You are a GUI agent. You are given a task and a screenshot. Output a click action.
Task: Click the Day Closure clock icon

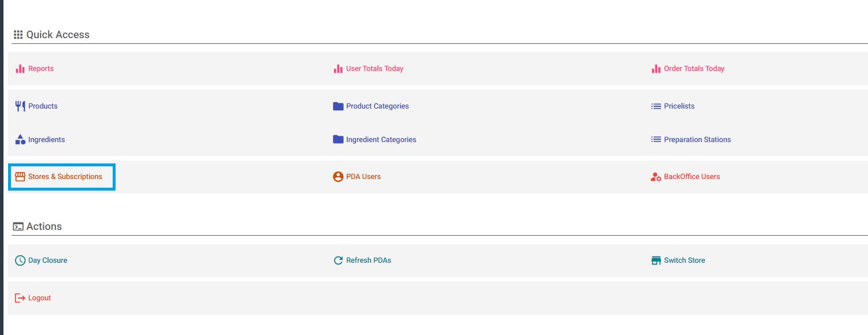tap(20, 260)
